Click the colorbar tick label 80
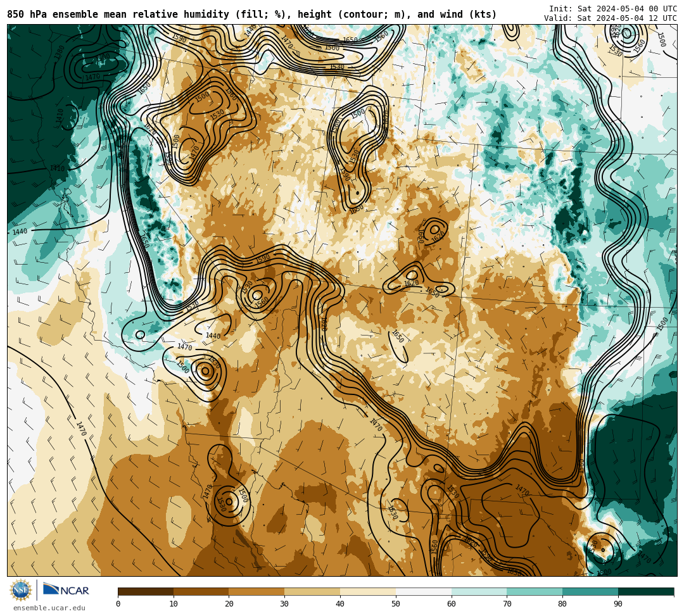Screen dimensions: 684x616 562,604
